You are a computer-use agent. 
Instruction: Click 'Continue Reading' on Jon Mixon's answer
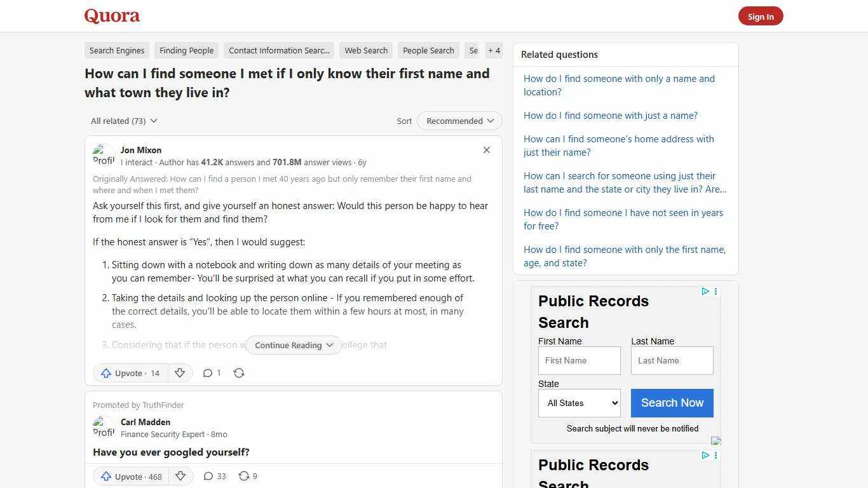click(292, 345)
